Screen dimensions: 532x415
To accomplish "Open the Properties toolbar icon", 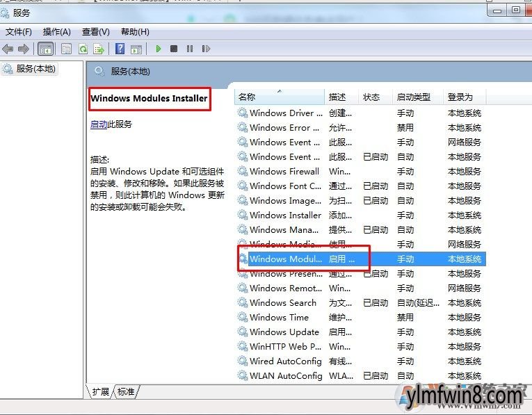I will pos(67,49).
